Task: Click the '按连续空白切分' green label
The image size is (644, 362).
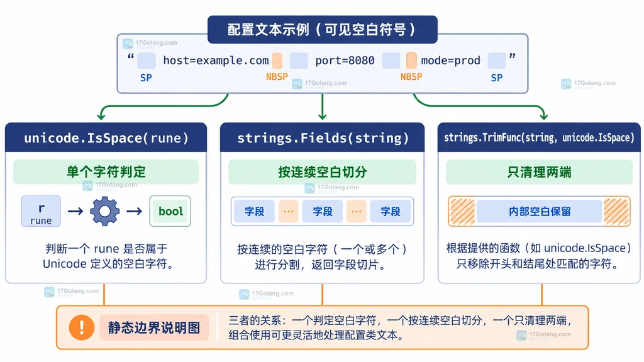Action: [323, 172]
